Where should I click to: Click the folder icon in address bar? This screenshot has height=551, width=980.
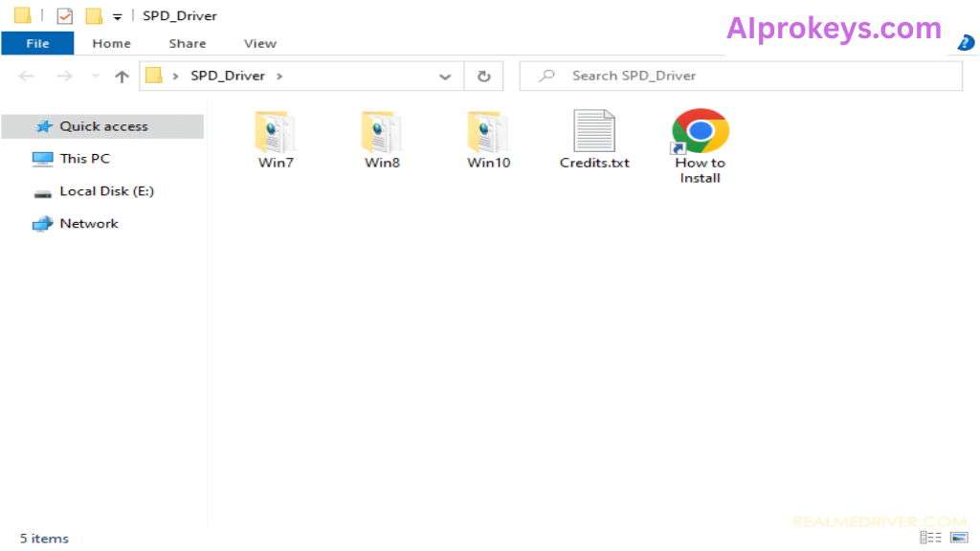[154, 76]
